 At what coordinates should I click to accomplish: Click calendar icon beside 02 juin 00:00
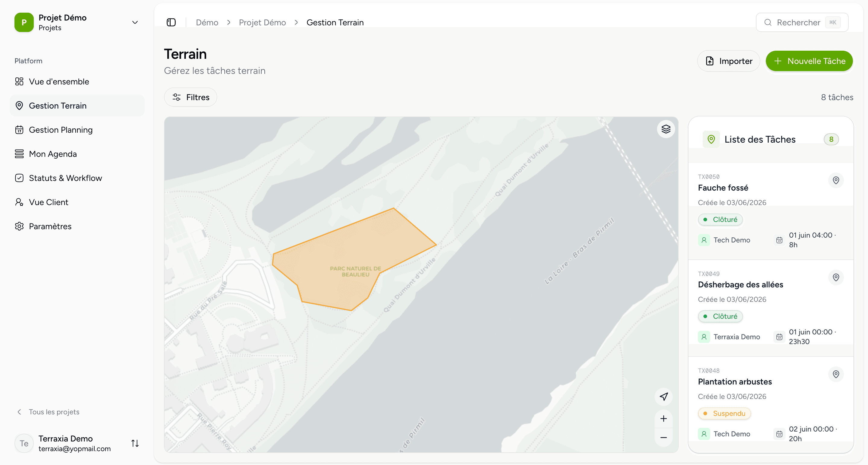(779, 434)
